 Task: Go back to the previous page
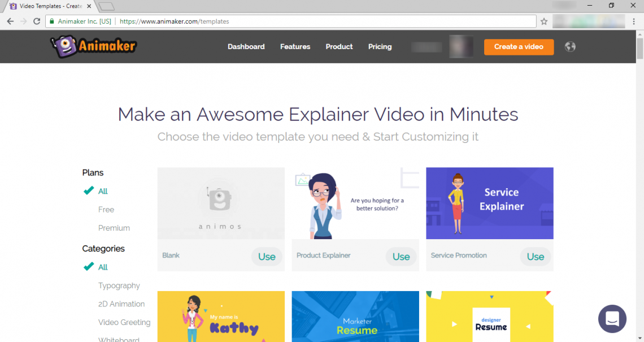[x=10, y=21]
